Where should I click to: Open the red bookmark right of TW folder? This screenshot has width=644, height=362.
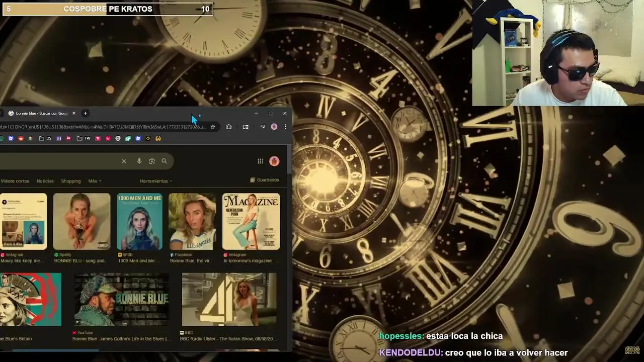pos(98,138)
